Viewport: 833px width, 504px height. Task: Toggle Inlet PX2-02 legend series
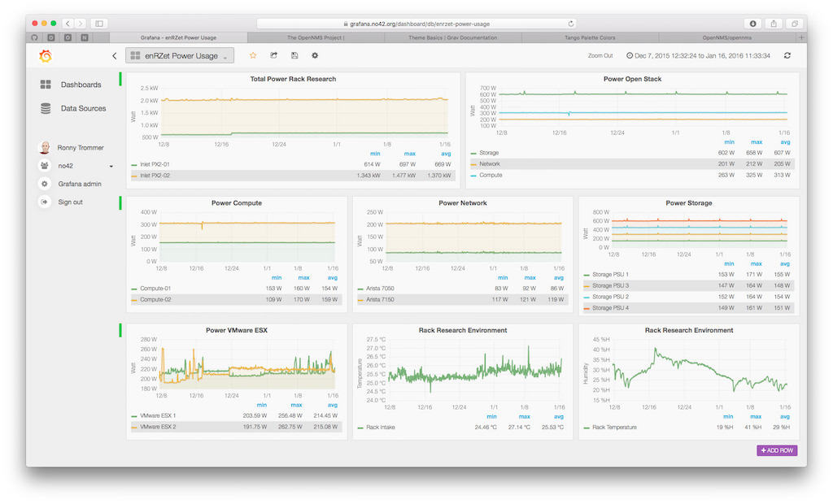click(x=155, y=176)
